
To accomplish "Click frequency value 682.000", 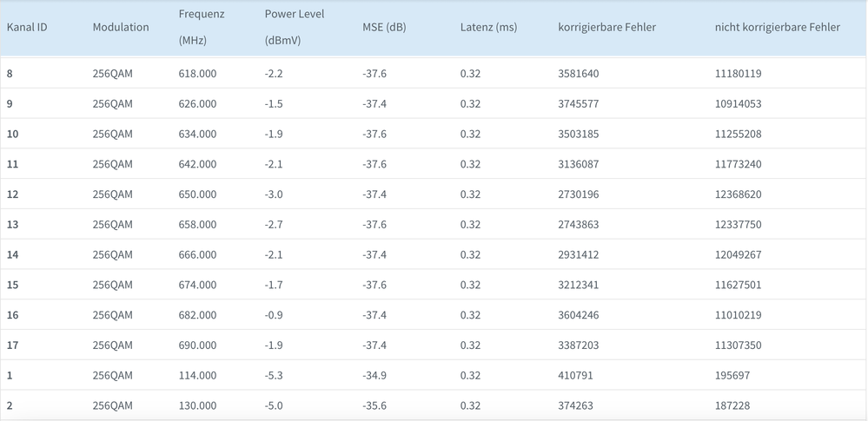I will (x=197, y=315).
